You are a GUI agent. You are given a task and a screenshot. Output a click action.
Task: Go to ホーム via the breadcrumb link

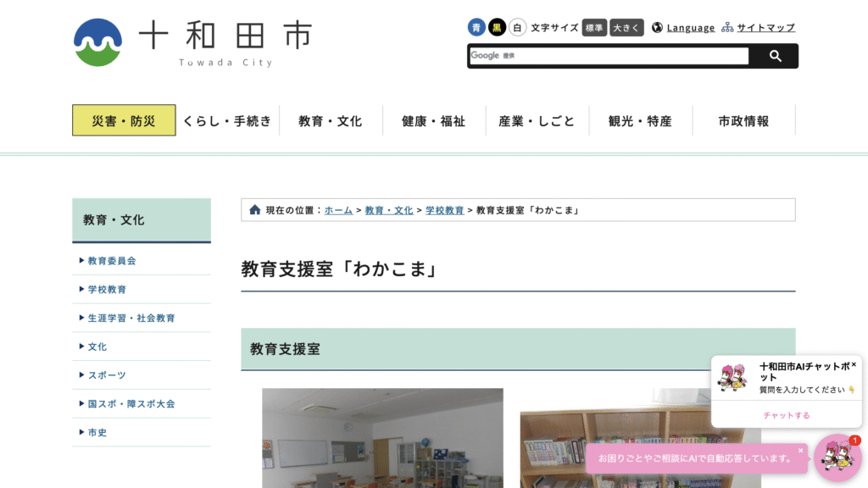337,209
